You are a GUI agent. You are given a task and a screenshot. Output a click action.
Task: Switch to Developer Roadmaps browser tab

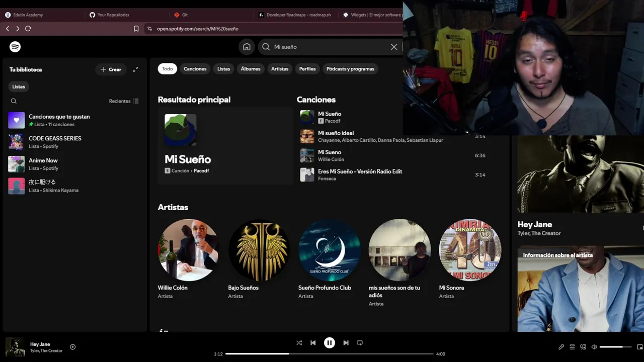295,15
